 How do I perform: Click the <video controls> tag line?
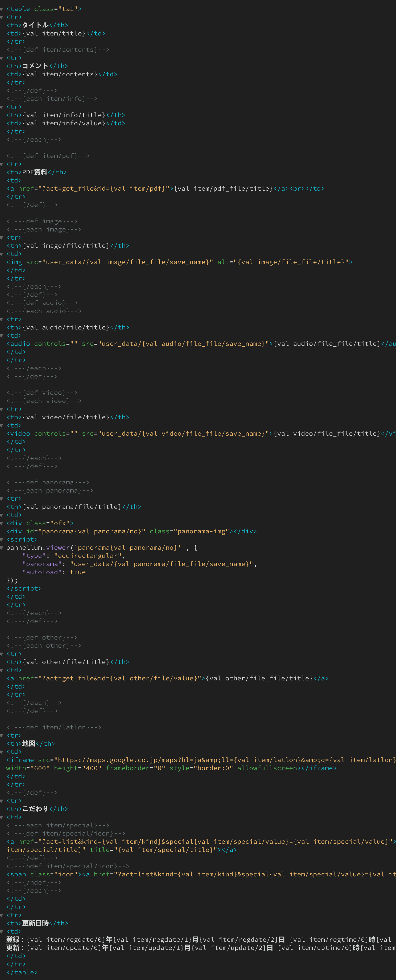pos(201,433)
